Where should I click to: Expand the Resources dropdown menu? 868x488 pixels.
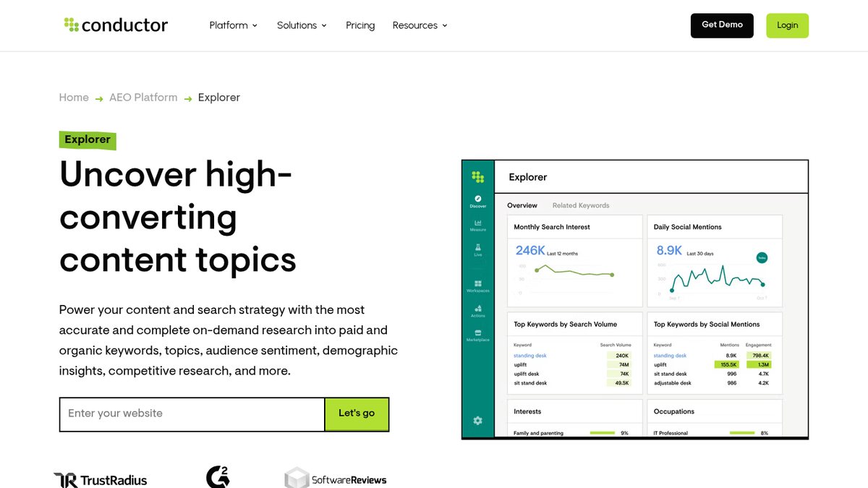[420, 25]
